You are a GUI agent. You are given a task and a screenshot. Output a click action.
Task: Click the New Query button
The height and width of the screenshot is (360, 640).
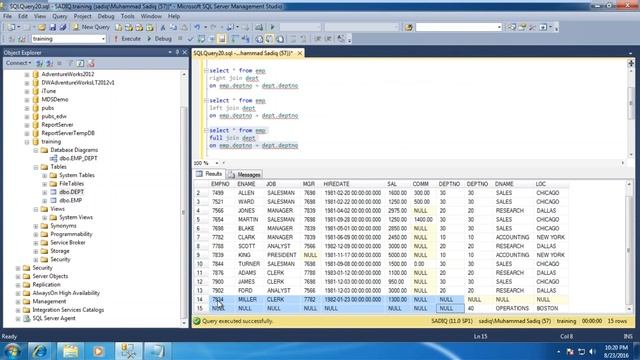(x=91, y=27)
